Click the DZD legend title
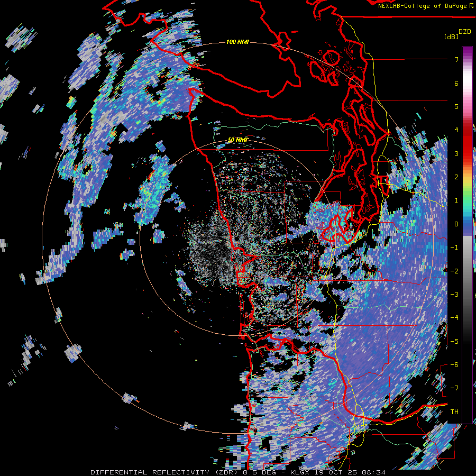 [x=465, y=32]
